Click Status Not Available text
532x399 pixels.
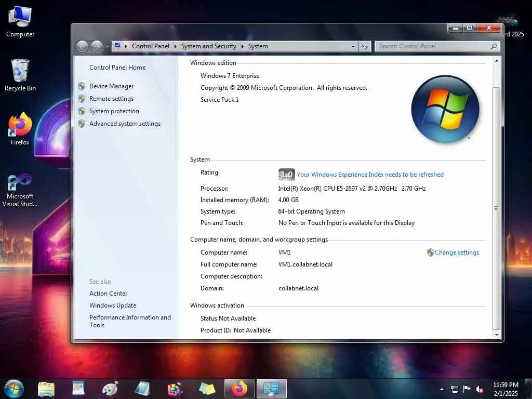[228, 318]
